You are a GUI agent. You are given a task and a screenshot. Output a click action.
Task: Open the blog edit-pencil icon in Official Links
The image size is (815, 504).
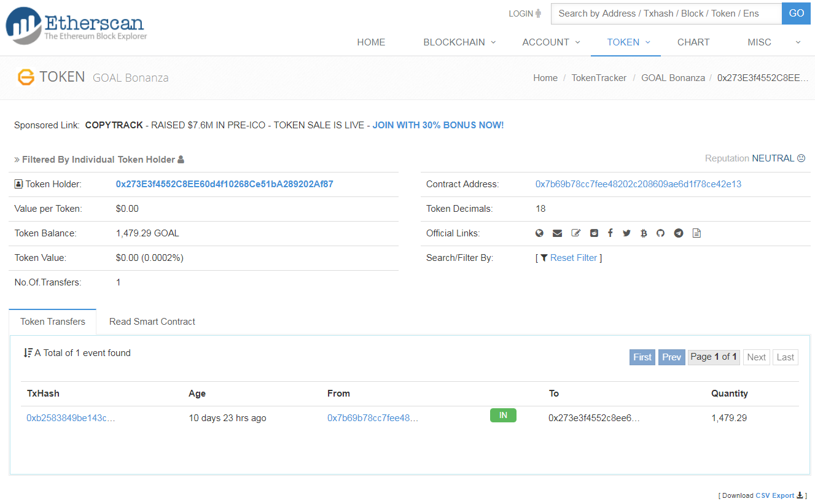[575, 233]
